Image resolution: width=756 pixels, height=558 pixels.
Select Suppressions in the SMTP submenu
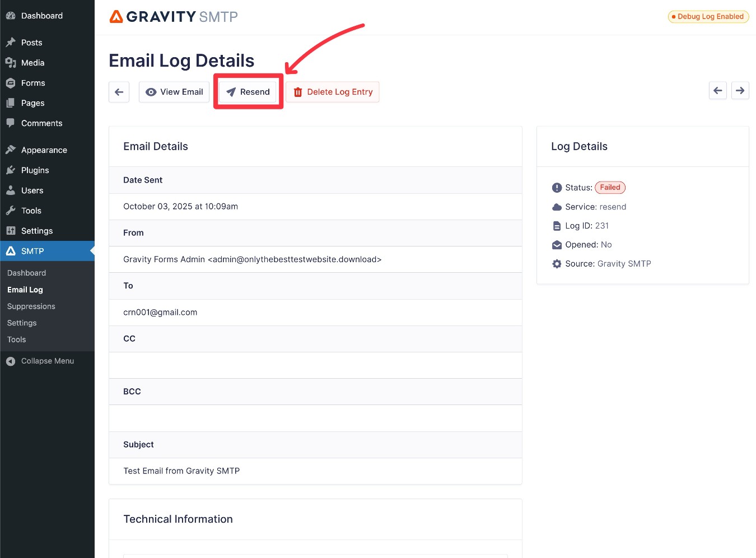[31, 306]
